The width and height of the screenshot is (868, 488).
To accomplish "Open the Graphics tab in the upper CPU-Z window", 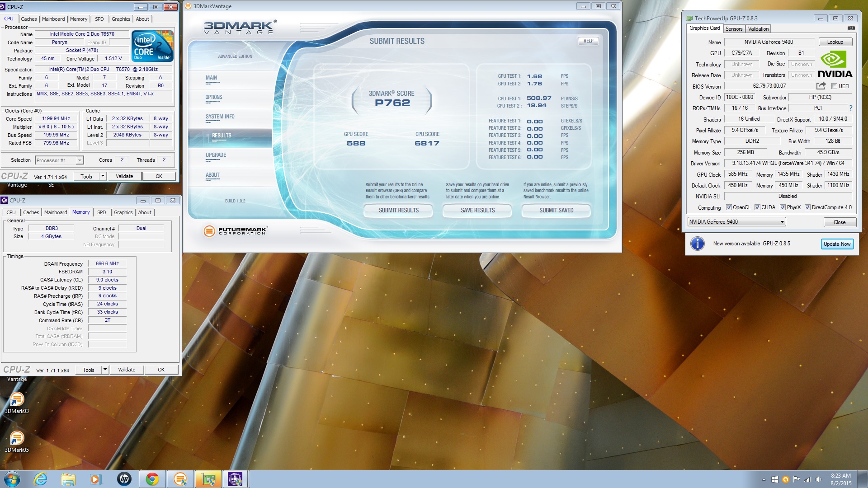I will point(121,19).
